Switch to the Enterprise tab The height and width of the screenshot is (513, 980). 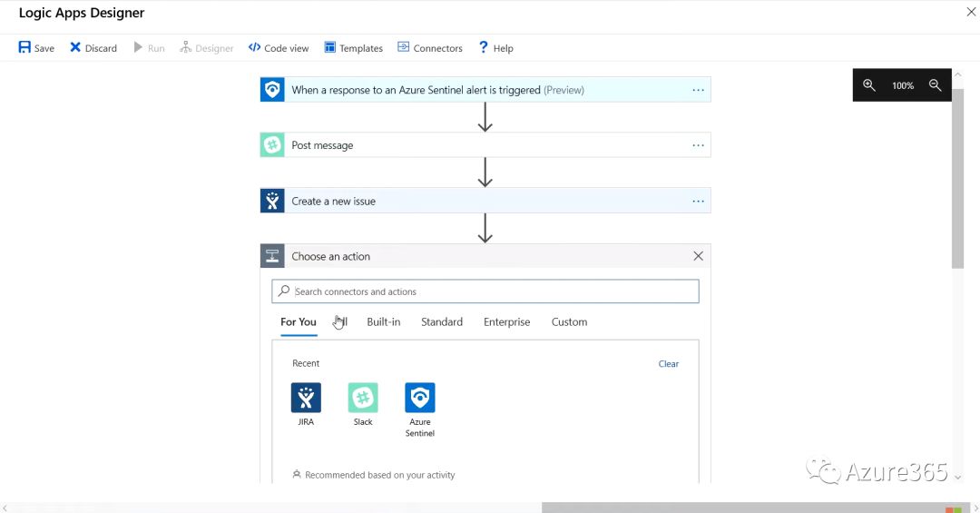coord(506,322)
